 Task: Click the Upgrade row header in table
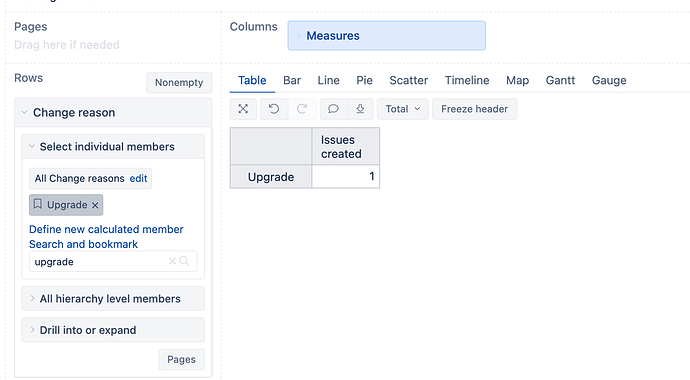click(271, 177)
